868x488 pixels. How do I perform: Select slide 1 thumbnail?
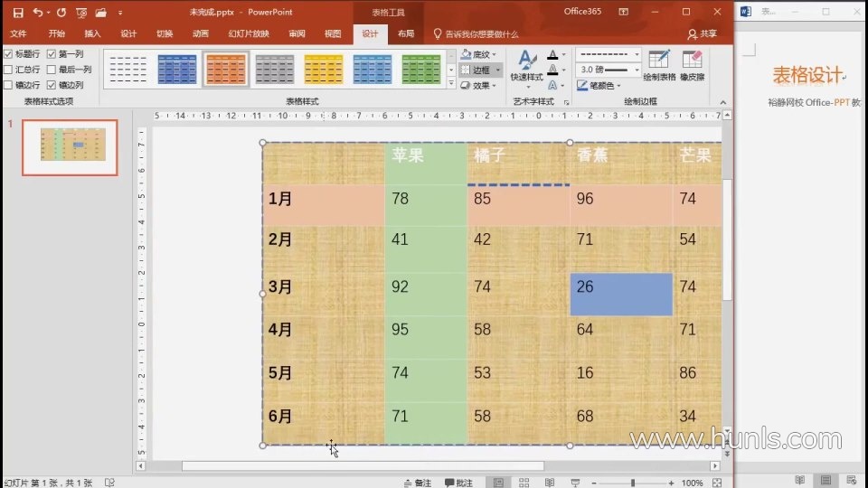click(70, 147)
